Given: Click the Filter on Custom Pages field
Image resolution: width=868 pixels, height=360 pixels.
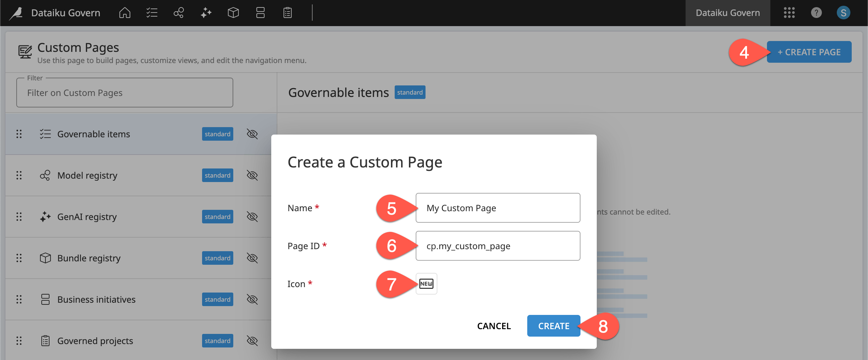Looking at the screenshot, I should (x=124, y=93).
